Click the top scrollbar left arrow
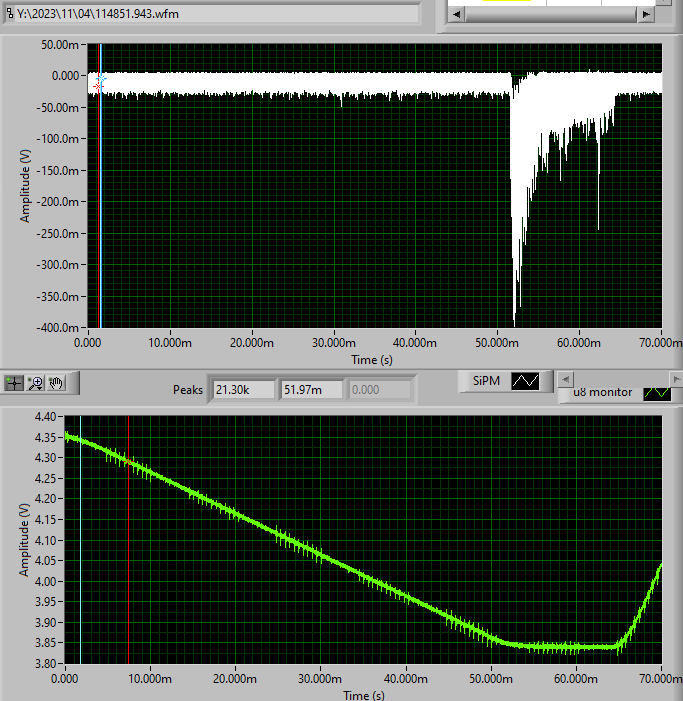The image size is (683, 701). [456, 14]
